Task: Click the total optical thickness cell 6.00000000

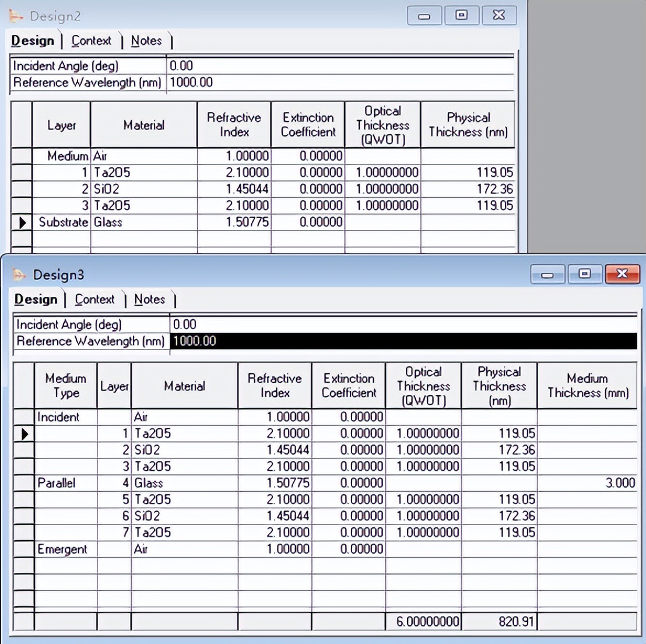Action: pyautogui.click(x=424, y=621)
